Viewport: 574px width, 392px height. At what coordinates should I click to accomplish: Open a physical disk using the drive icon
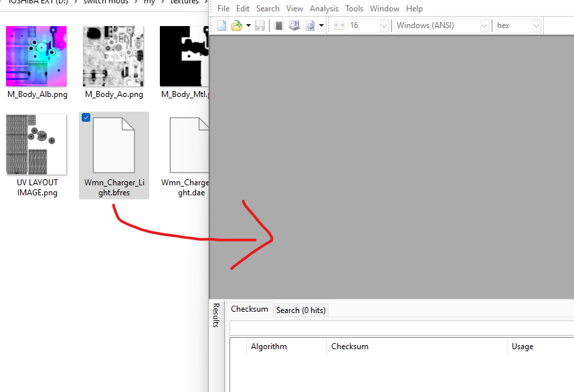pyautogui.click(x=294, y=25)
